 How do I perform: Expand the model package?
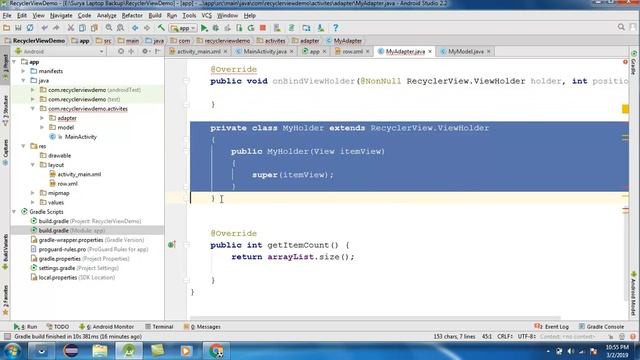[x=42, y=127]
